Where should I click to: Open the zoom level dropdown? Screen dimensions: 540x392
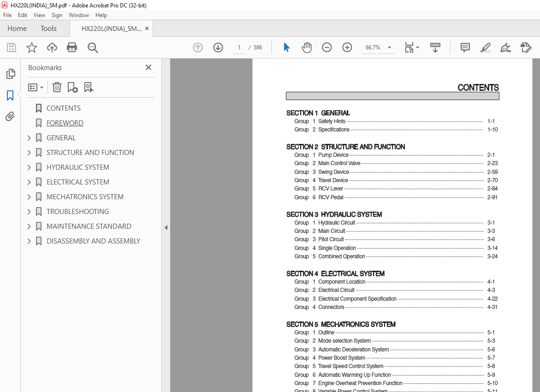[x=390, y=48]
